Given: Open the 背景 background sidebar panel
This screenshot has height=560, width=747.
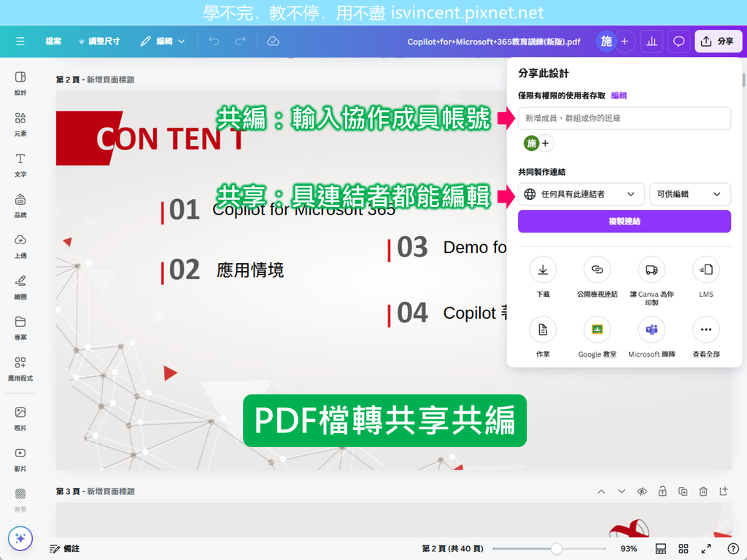Looking at the screenshot, I should point(20,500).
